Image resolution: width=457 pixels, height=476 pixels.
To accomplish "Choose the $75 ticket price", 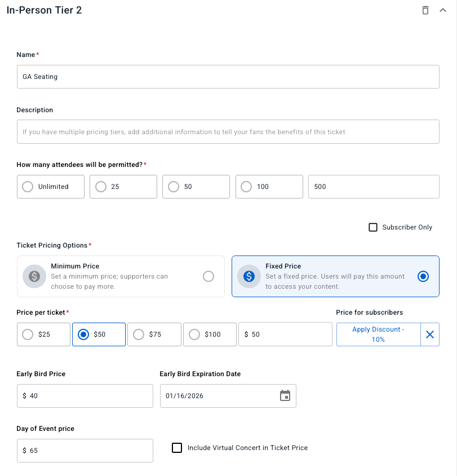I will click(139, 334).
